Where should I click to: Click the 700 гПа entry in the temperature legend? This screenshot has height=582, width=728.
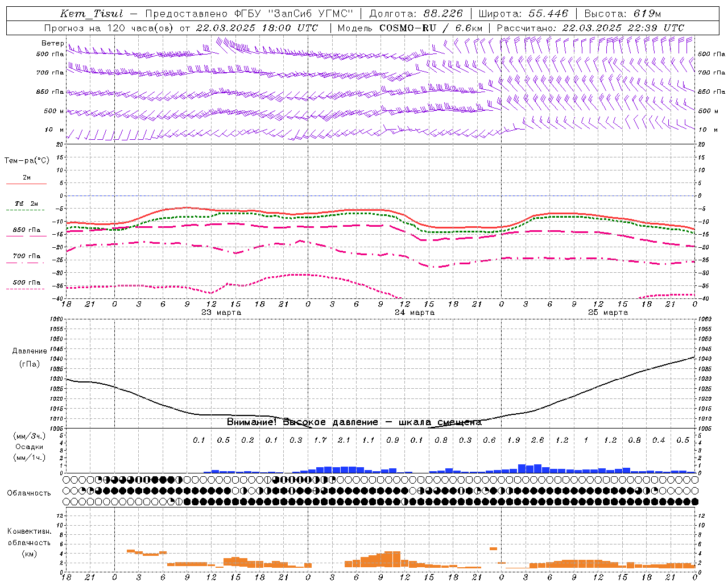26,256
